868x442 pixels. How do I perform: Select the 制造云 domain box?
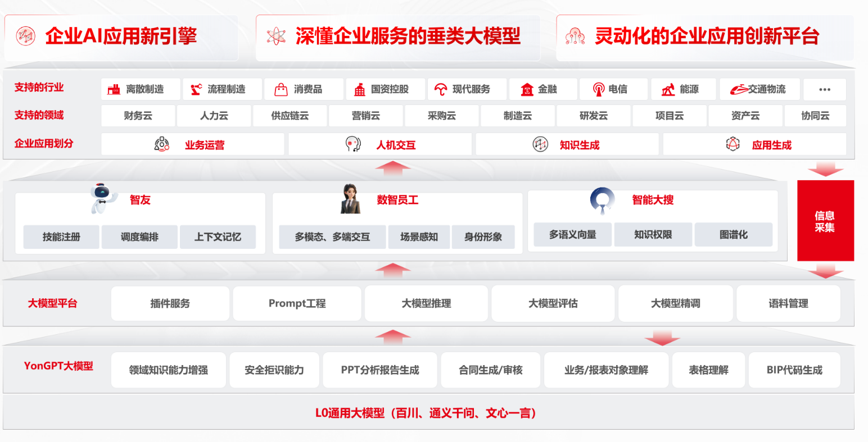pyautogui.click(x=518, y=116)
